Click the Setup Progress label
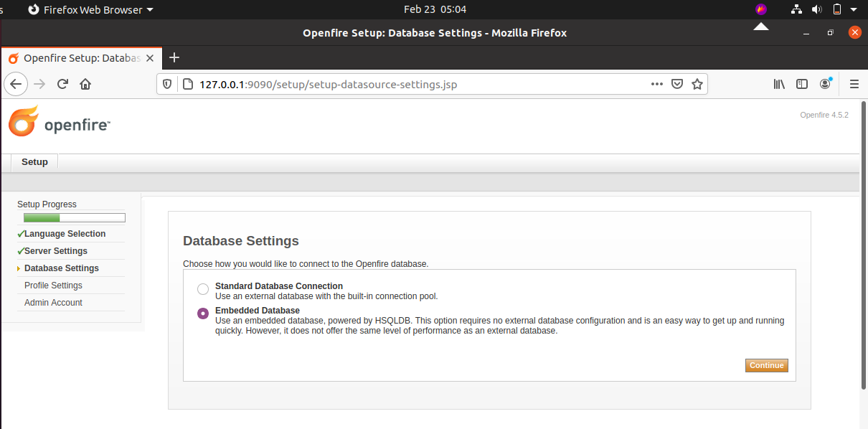The image size is (868, 429). point(47,204)
